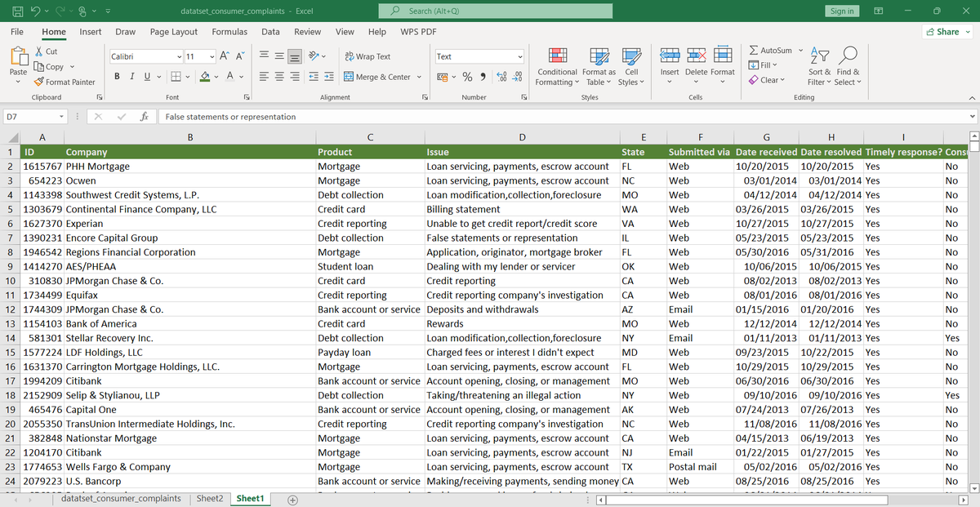
Task: Open the font color swatch picker
Action: pos(230,76)
